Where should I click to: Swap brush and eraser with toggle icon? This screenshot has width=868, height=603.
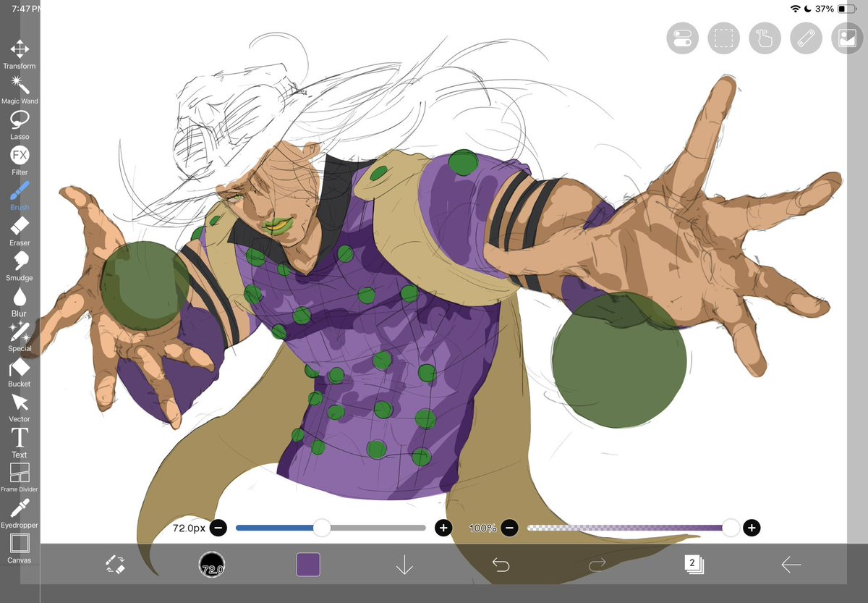coord(115,565)
